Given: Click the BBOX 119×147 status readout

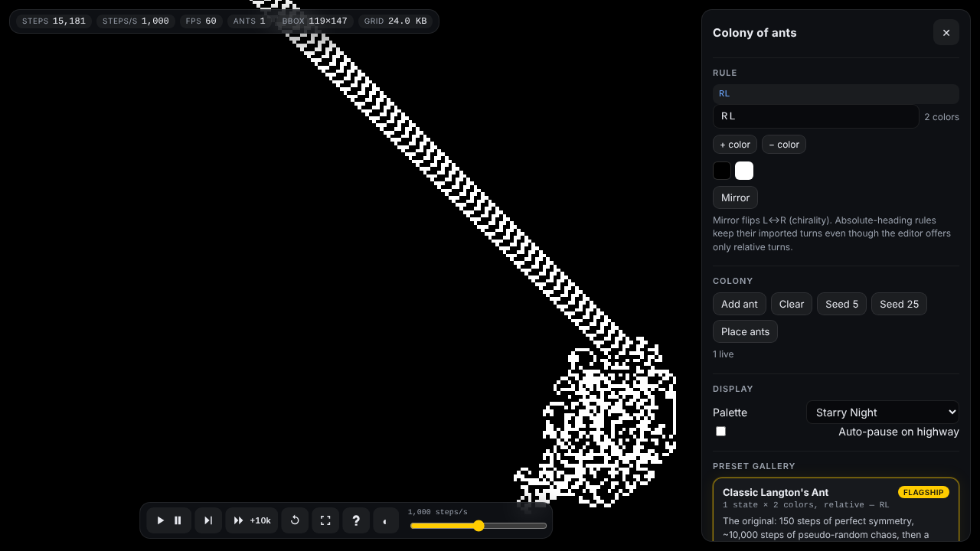Looking at the screenshot, I should click(x=315, y=21).
